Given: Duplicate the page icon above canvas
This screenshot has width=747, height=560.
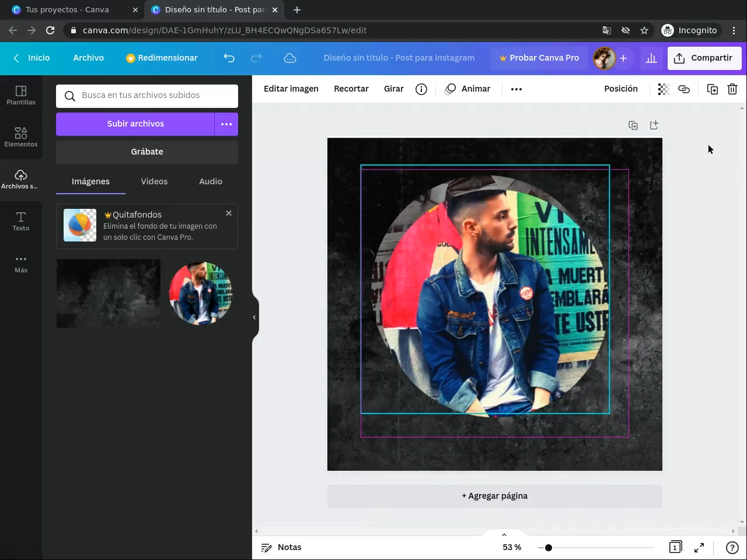Looking at the screenshot, I should tap(633, 125).
